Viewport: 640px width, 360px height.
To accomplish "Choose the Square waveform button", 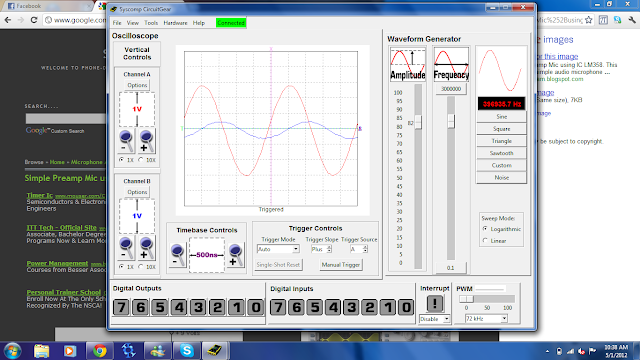I will coord(501,129).
